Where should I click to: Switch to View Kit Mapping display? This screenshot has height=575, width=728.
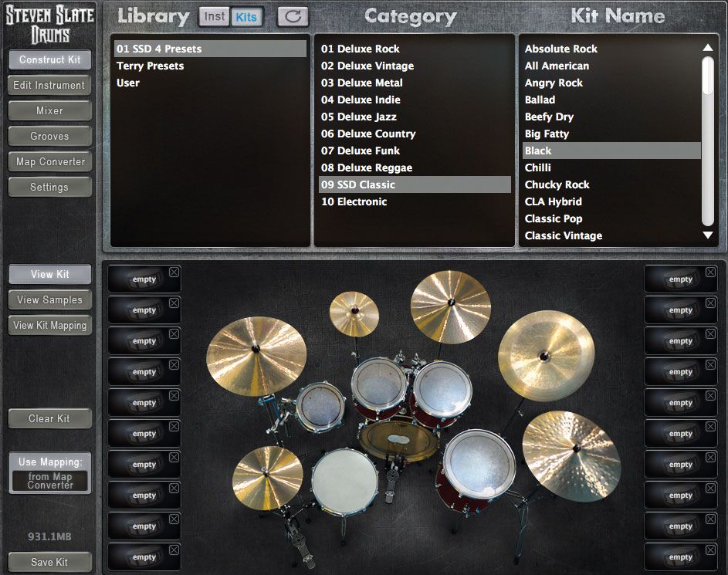coord(49,326)
